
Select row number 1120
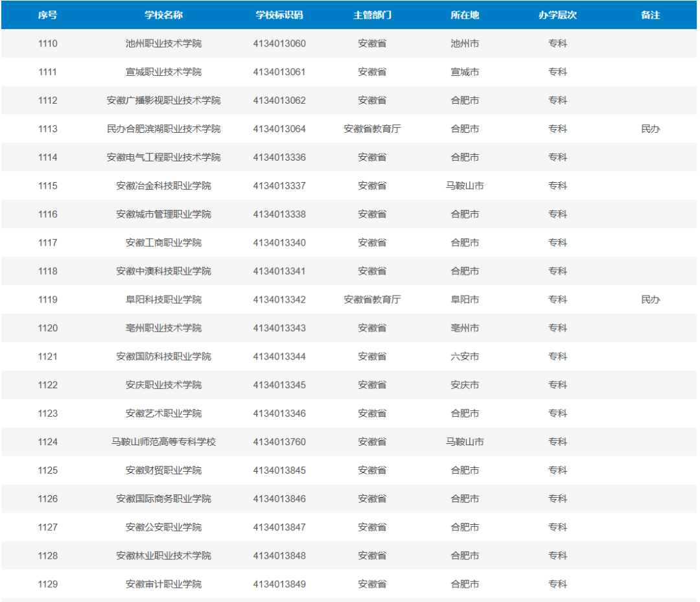tap(48, 328)
